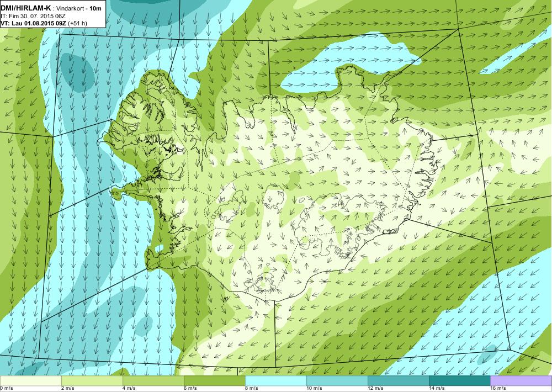This screenshot has height=392, width=552.
Task: Click the '4 m/s' legend label
Action: (x=130, y=389)
